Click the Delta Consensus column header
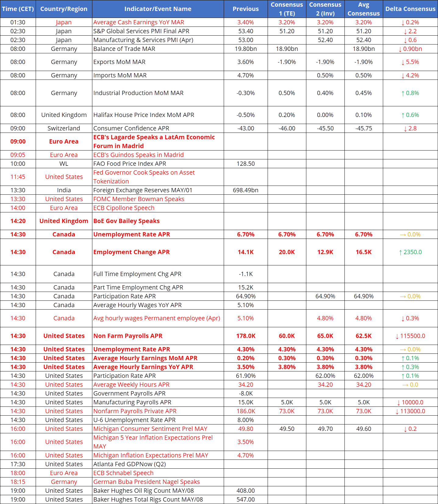438x504 pixels. [x=410, y=9]
